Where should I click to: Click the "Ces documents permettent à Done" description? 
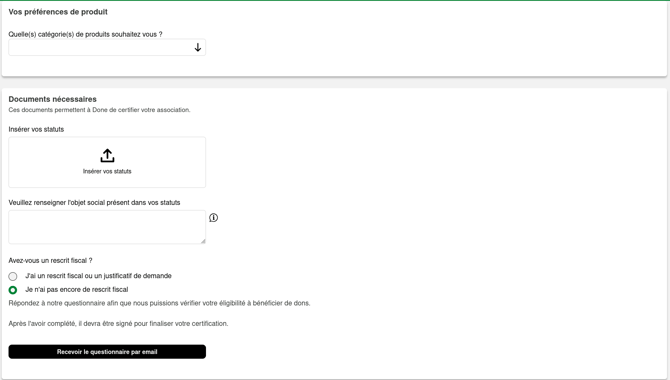100,110
